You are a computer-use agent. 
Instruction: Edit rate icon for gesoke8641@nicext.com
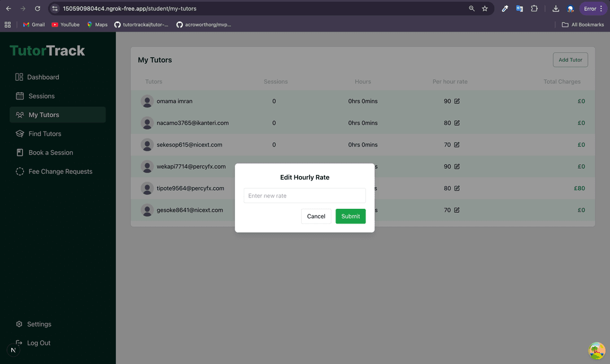(457, 210)
